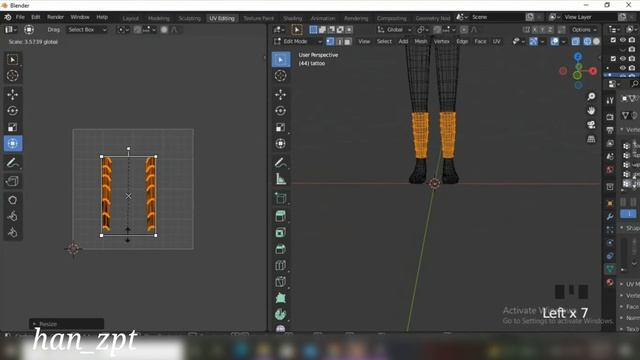Screen dimensions: 640x360
Task: Select the Scale tool in 3D viewport
Action: [281, 127]
